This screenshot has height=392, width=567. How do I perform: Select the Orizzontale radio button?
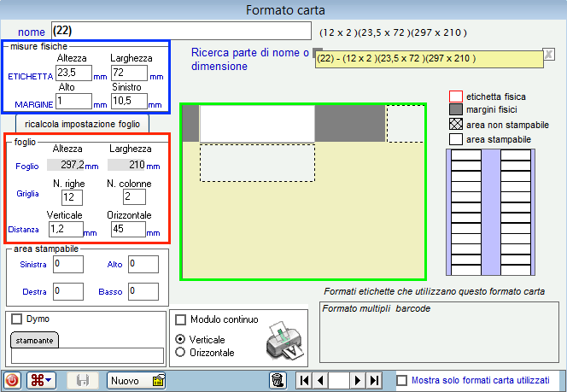[x=180, y=352]
